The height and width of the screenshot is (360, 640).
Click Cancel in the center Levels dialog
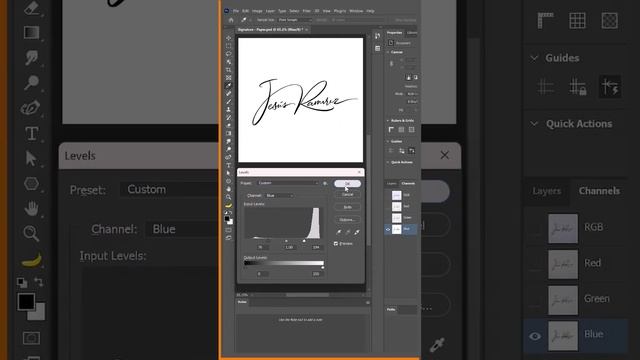point(347,195)
